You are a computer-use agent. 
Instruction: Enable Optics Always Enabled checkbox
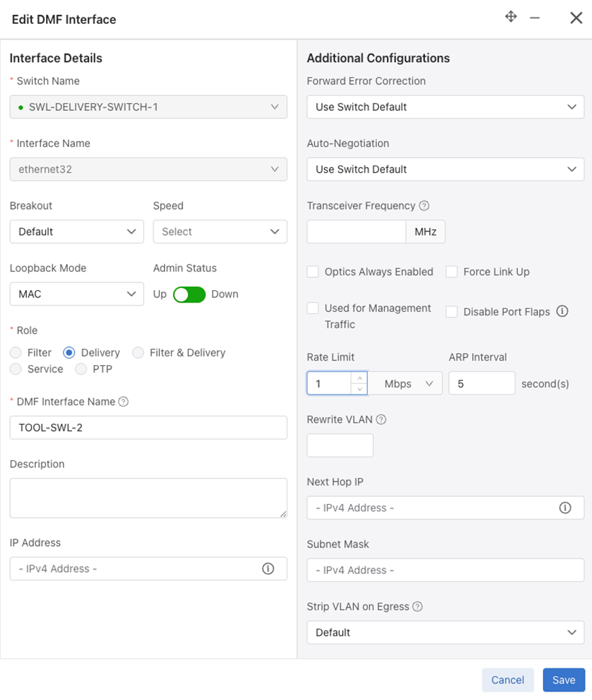(x=313, y=272)
